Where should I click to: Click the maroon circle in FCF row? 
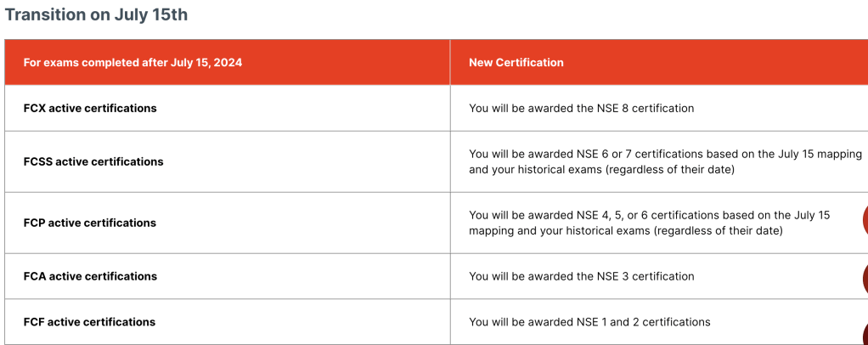click(865, 333)
